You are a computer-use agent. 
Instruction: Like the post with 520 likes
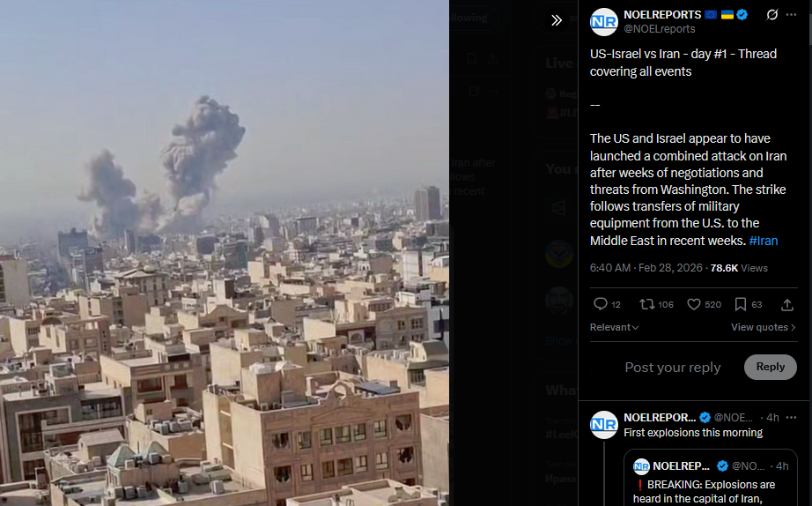coord(704,304)
